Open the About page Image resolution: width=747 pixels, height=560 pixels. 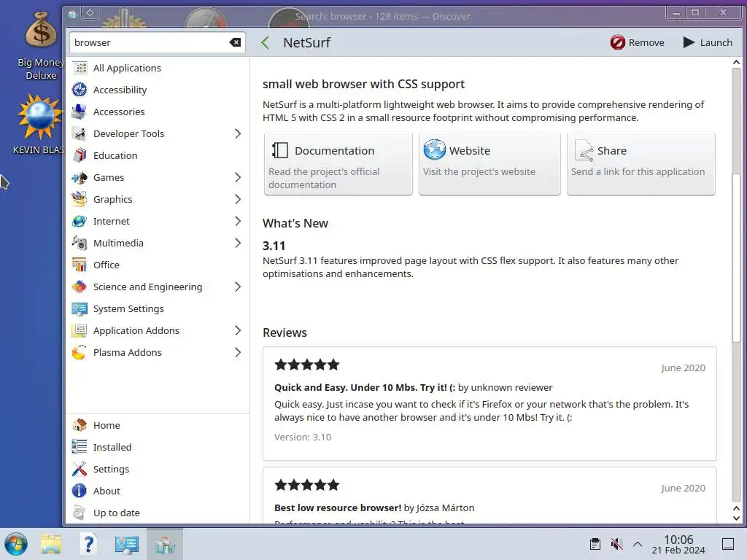pos(158,491)
